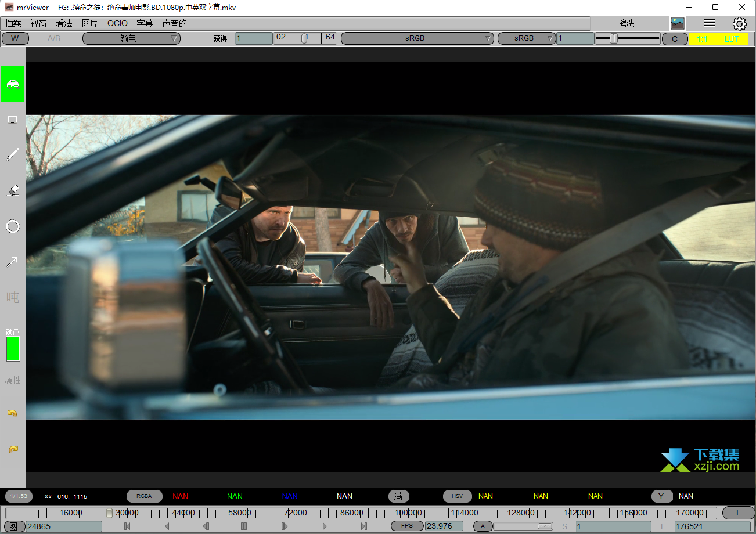Click the FPS button

click(x=407, y=526)
